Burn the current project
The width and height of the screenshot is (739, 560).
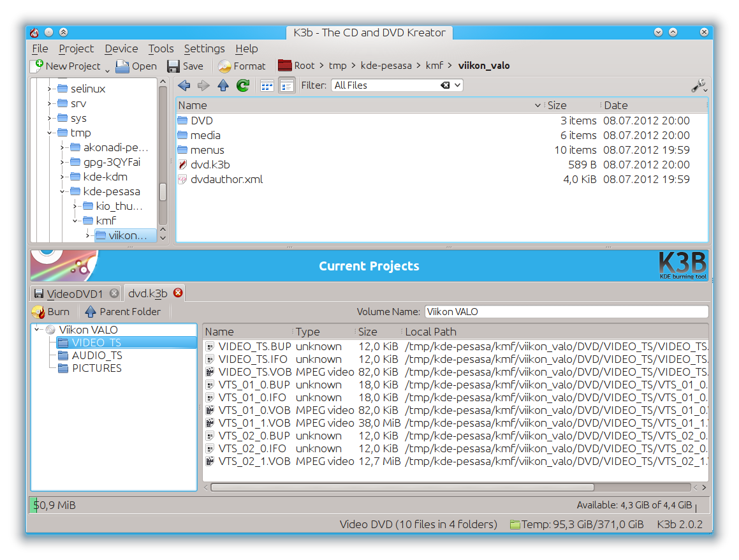coord(51,312)
